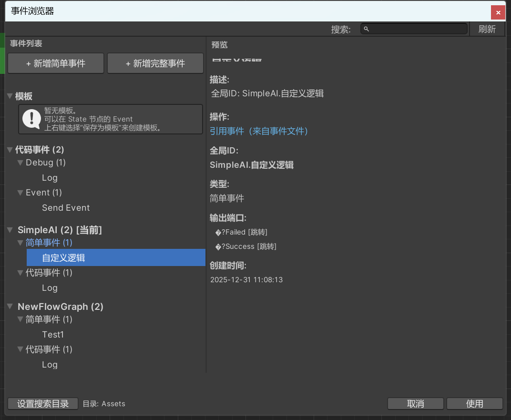Close the 事件浏览器 window
Image resolution: width=511 pixels, height=420 pixels.
(x=498, y=12)
